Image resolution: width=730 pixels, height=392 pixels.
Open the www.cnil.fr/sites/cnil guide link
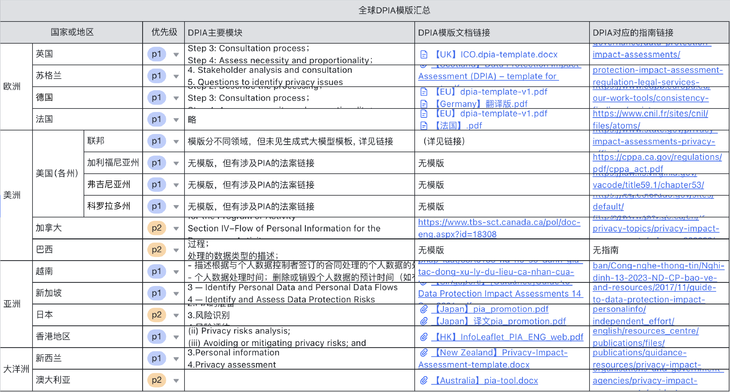point(650,114)
